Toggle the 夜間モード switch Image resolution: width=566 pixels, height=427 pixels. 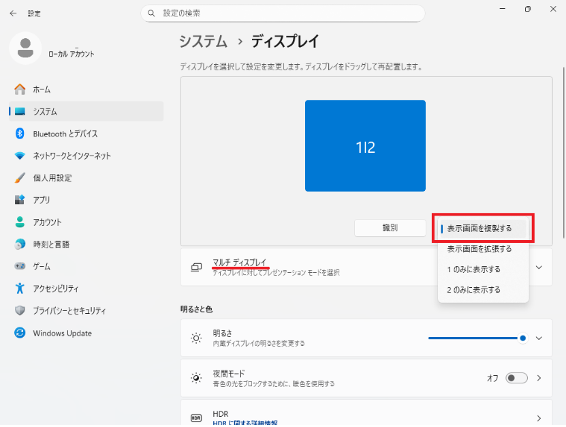pyautogui.click(x=517, y=378)
